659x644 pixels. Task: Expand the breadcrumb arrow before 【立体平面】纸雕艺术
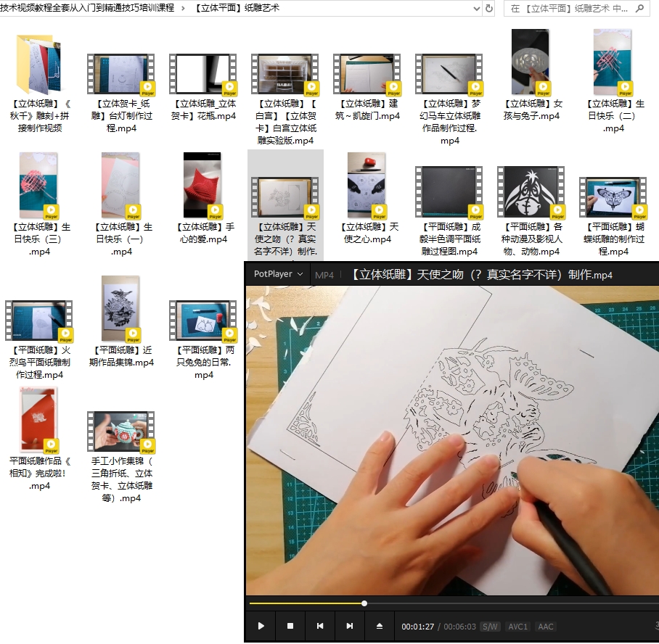pyautogui.click(x=185, y=8)
